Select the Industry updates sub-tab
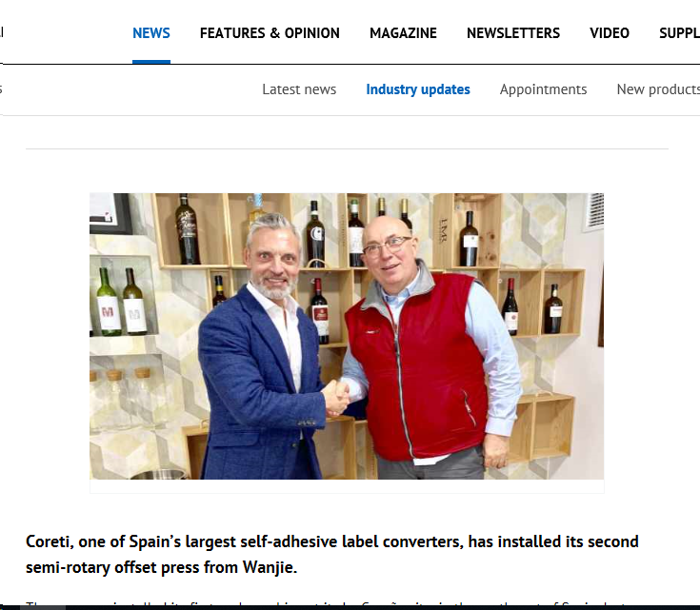This screenshot has height=610, width=700. pyautogui.click(x=418, y=89)
